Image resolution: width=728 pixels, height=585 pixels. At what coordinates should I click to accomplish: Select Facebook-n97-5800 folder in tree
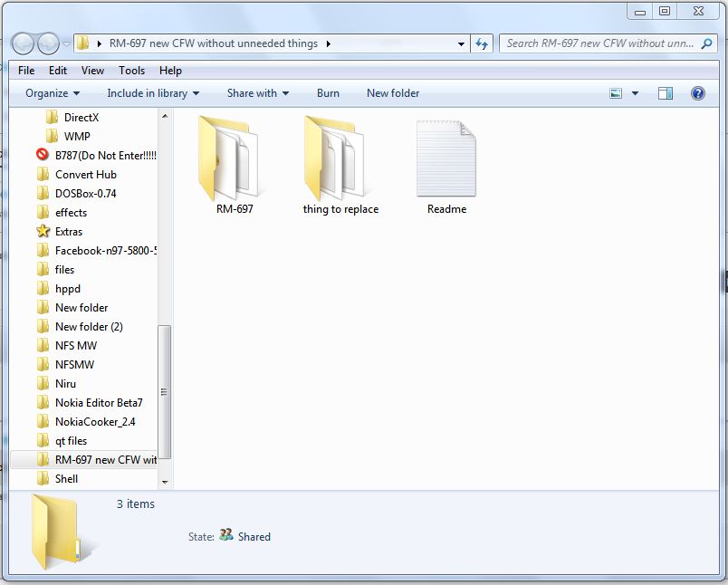click(105, 250)
